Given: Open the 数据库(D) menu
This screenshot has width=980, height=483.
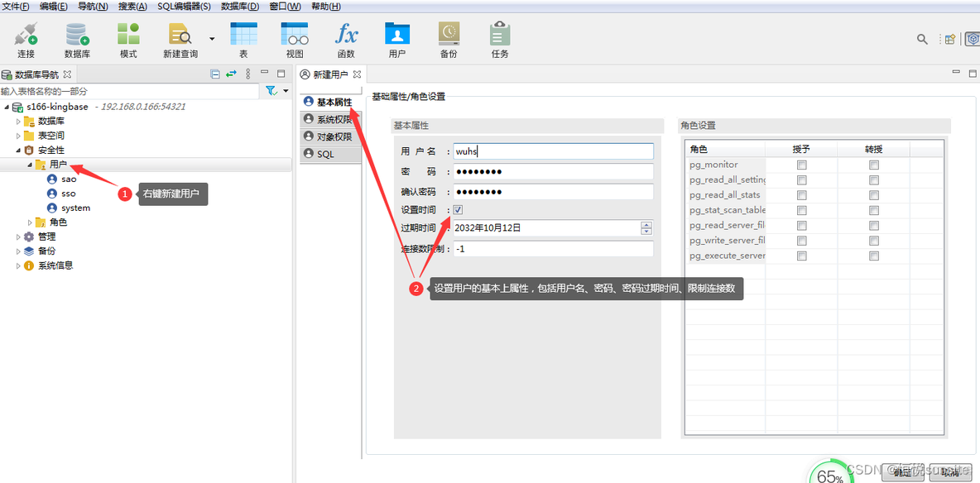Looking at the screenshot, I should (241, 7).
